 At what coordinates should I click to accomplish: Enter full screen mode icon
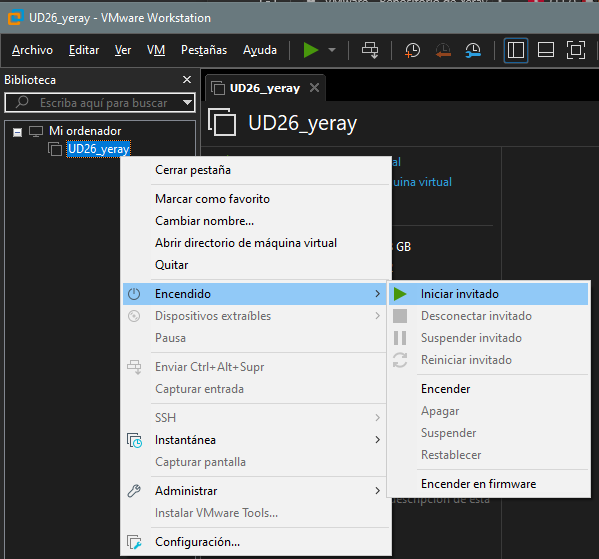(575, 50)
